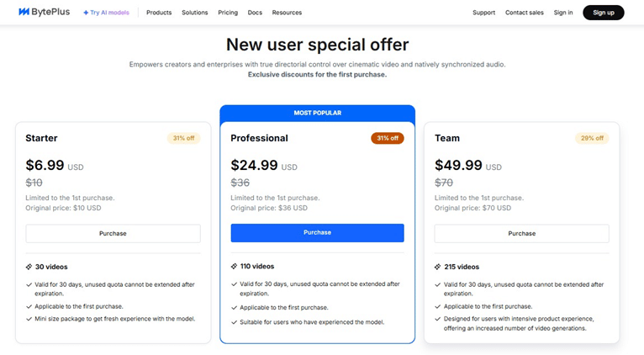The image size is (644, 355).
Task: Click the sparkle icon next to 110 videos
Action: [235, 267]
